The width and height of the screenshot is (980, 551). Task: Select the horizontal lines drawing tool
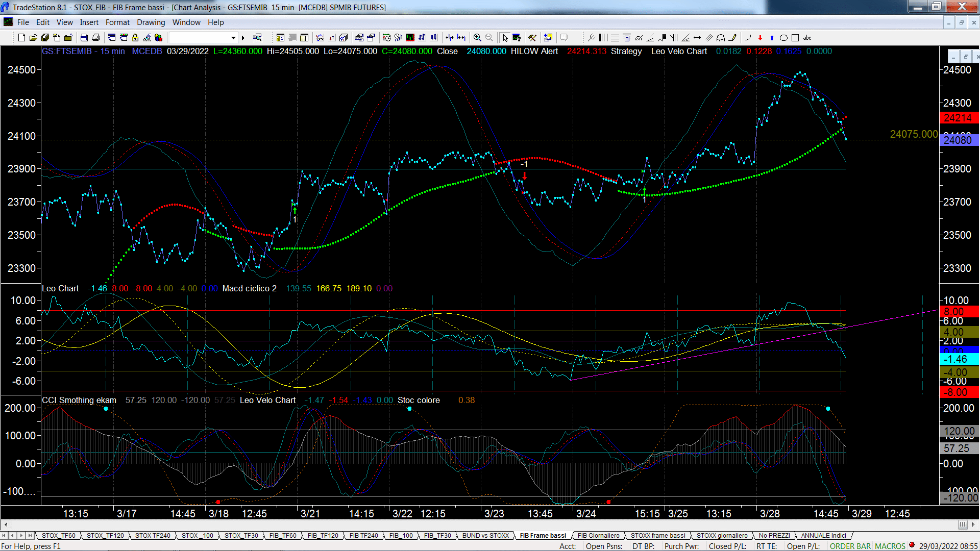point(615,38)
